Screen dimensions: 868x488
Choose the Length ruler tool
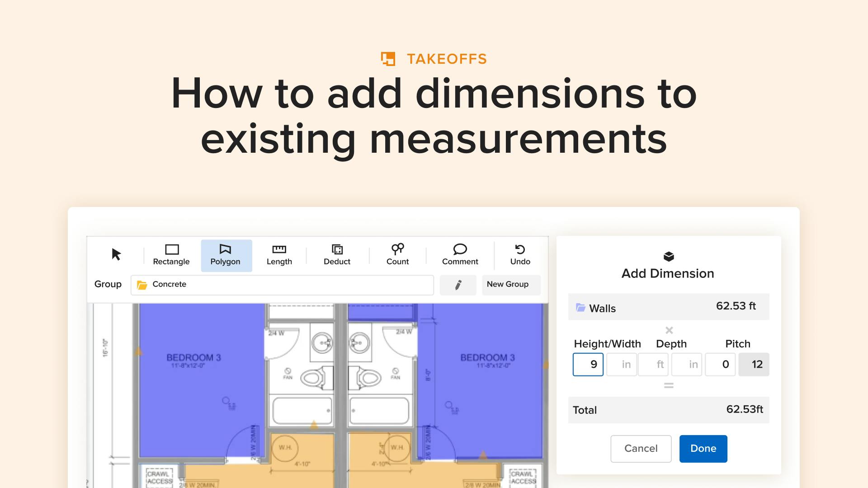(x=279, y=255)
